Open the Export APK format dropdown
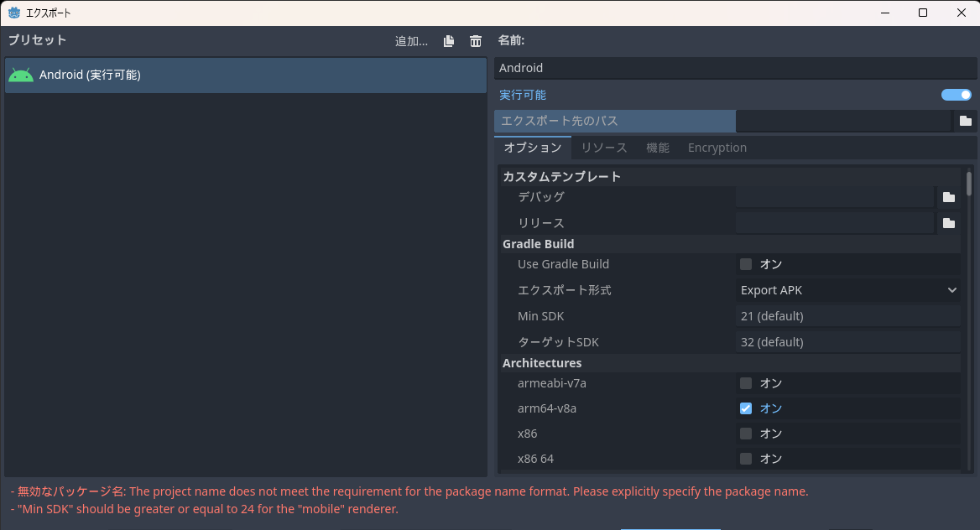 [x=848, y=290]
